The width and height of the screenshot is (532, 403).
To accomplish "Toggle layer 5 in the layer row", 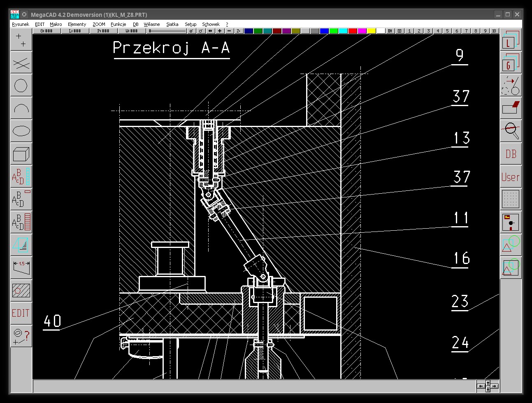I will pyautogui.click(x=447, y=31).
